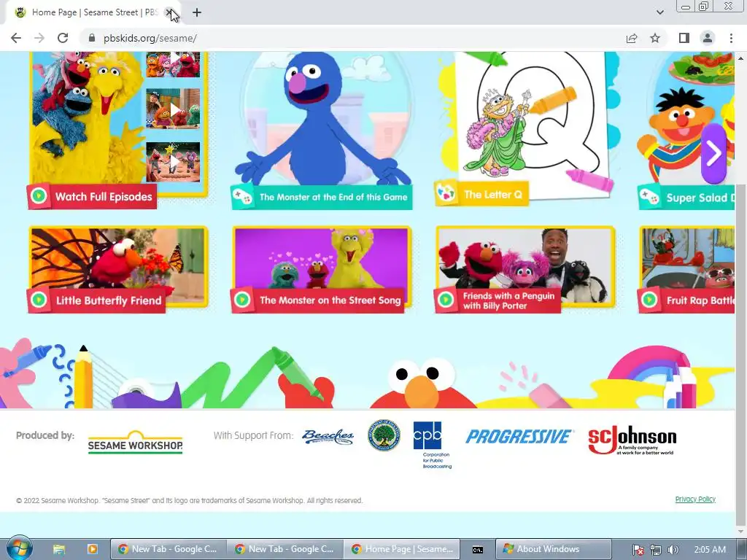Open the Chrome side panel
The image size is (747, 560).
684,38
